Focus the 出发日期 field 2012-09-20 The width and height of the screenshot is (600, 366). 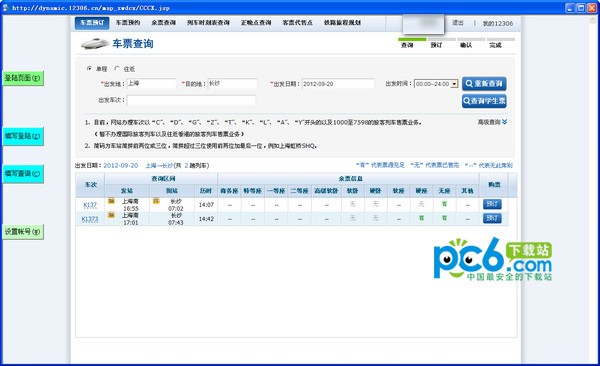338,84
